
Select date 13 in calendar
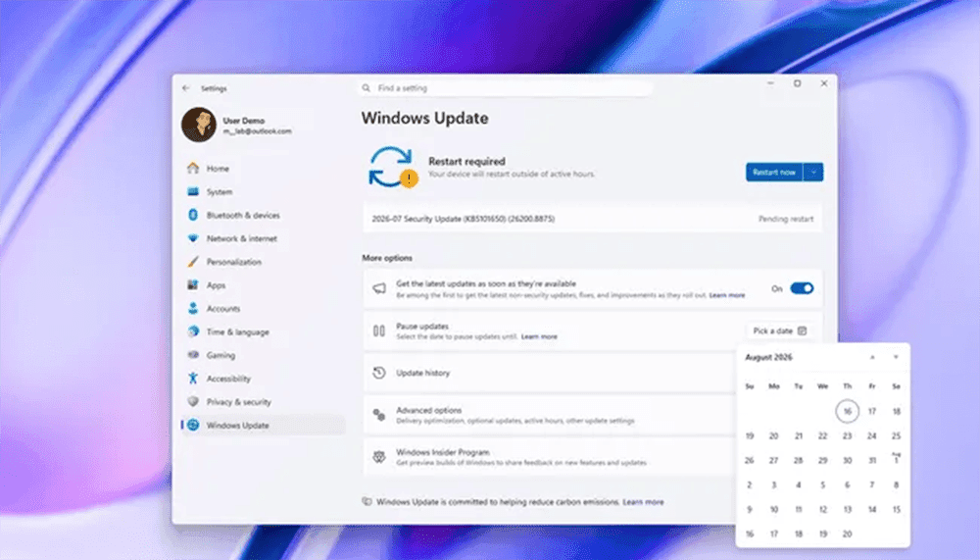pyautogui.click(x=847, y=509)
